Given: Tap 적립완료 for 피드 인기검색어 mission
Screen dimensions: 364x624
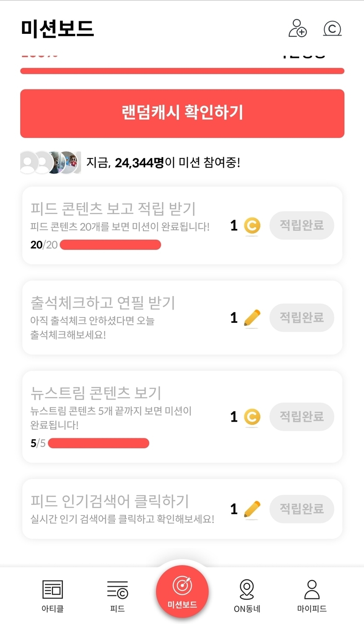Looking at the screenshot, I should (302, 509).
